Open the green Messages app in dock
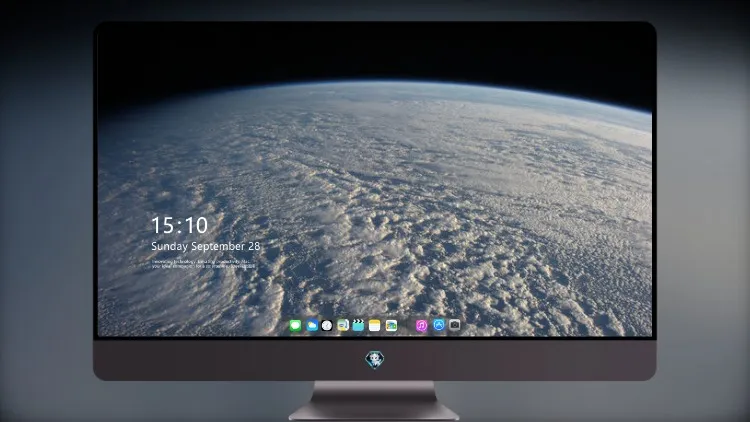Screen dimensions: 750x422 pyautogui.click(x=295, y=326)
